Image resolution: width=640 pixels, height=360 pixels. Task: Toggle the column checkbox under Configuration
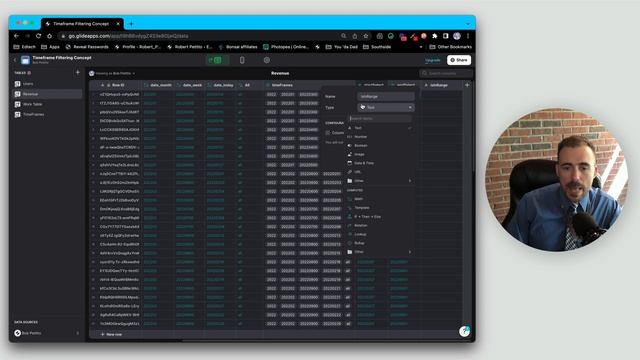tap(328, 133)
